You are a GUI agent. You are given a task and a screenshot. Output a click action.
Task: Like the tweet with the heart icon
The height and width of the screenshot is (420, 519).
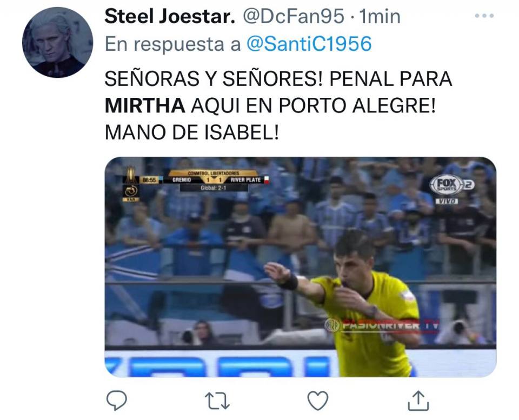click(318, 401)
